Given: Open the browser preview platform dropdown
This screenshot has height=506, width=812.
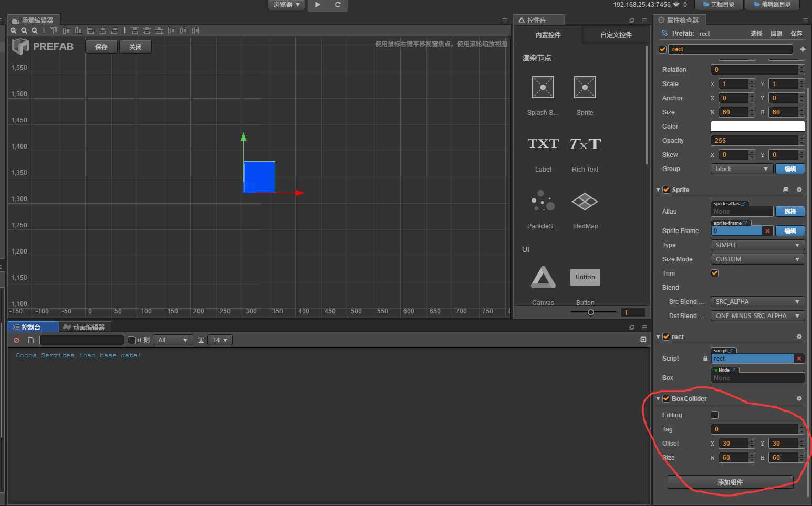Looking at the screenshot, I should (x=286, y=5).
